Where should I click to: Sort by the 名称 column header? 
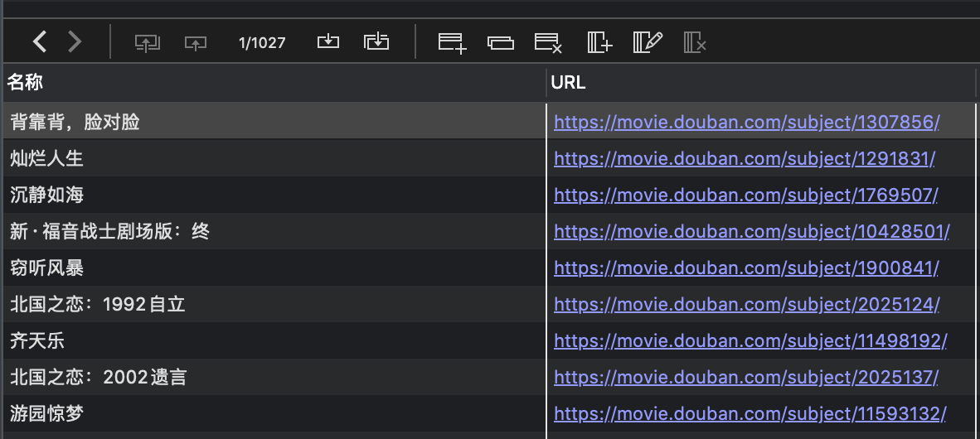(x=25, y=82)
